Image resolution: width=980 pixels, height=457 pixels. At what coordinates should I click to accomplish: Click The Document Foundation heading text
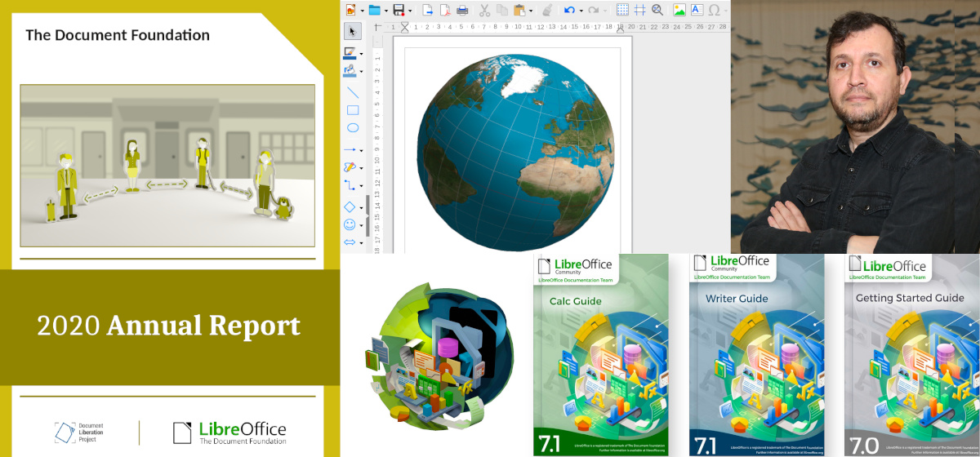tap(118, 35)
